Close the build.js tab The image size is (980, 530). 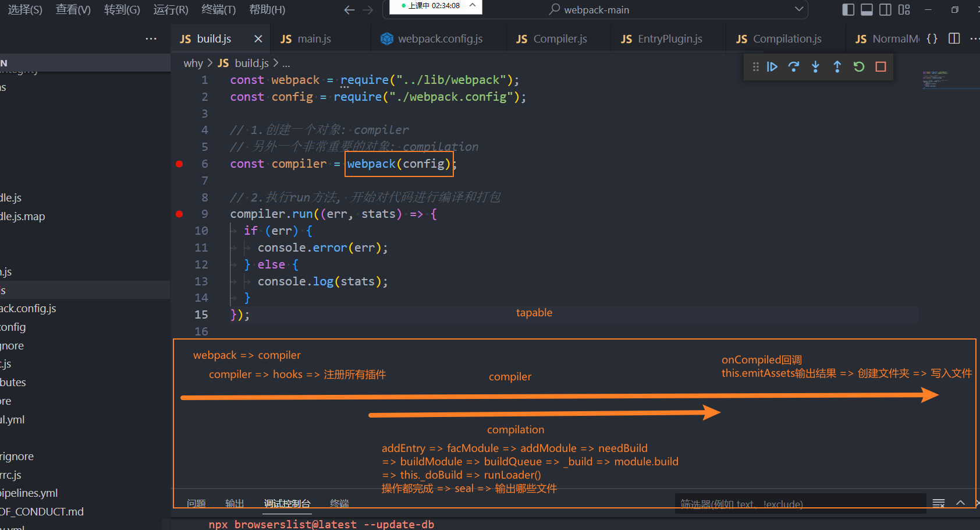coord(258,39)
